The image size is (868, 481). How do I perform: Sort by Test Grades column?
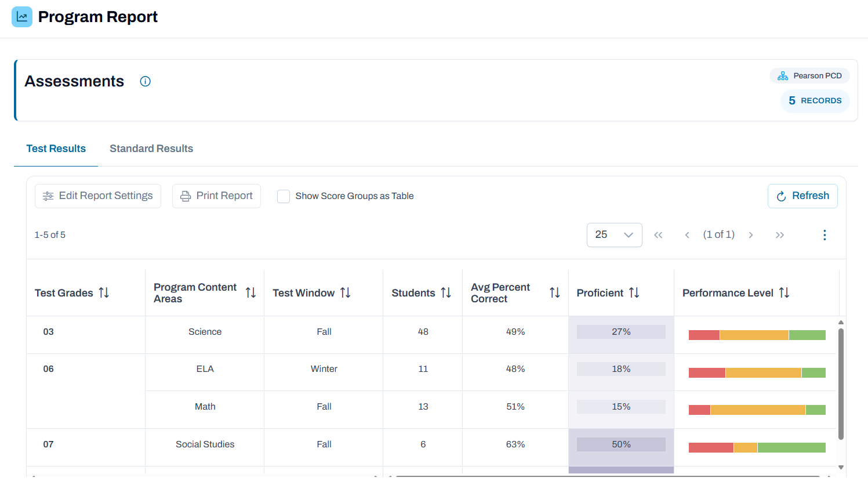click(104, 293)
